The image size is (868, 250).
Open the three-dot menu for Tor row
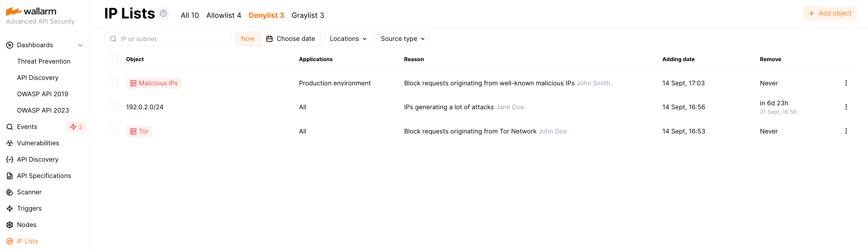coord(846,131)
